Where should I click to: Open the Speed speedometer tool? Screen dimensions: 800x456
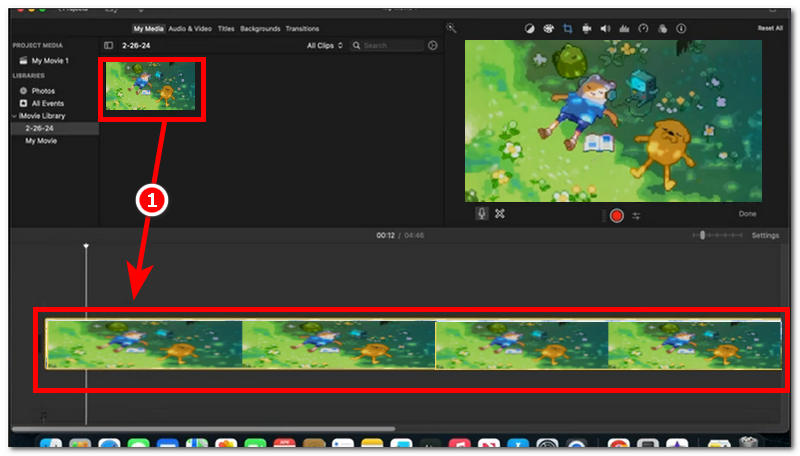(x=643, y=29)
